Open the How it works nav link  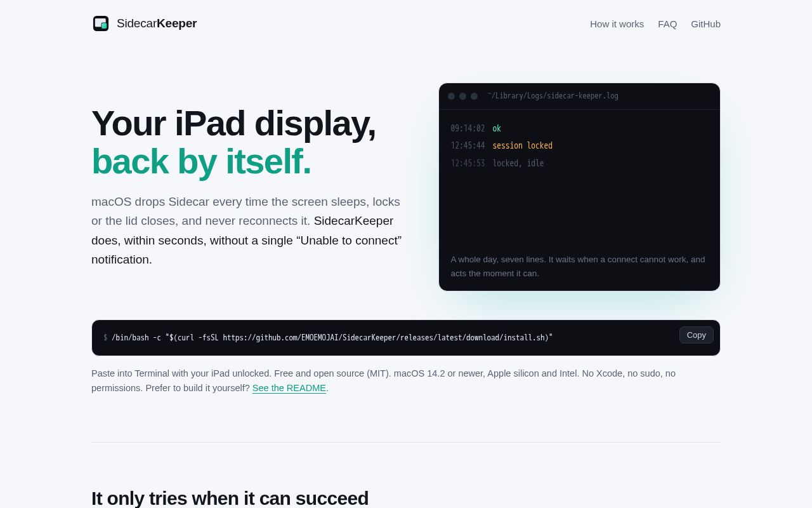point(617,24)
